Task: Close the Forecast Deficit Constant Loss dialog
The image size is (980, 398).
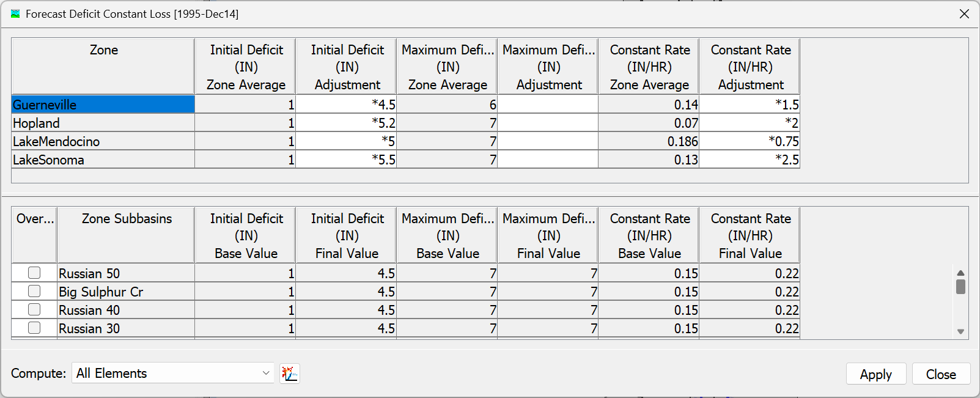Action: tap(964, 13)
